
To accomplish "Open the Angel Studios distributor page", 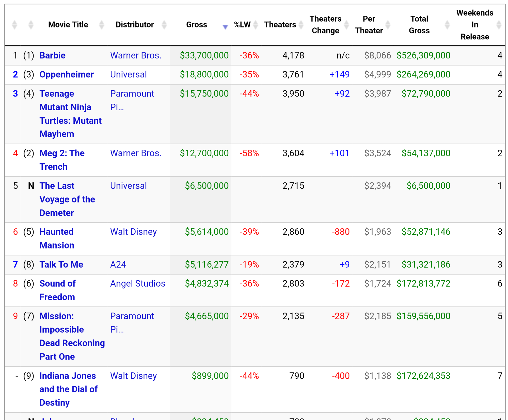I will (x=138, y=284).
